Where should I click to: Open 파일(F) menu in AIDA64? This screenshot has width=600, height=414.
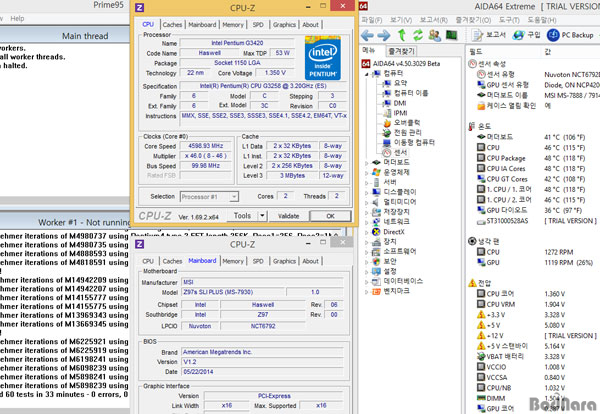coord(372,20)
